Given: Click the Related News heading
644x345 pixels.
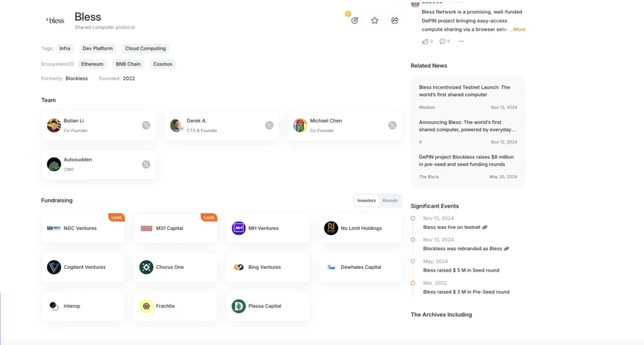Looking at the screenshot, I should tap(429, 65).
